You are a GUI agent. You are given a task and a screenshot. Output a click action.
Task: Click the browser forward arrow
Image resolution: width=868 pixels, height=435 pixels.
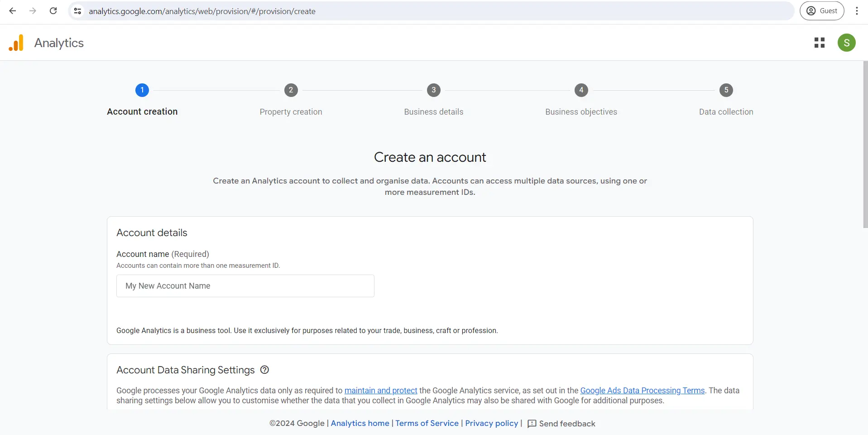click(x=33, y=11)
